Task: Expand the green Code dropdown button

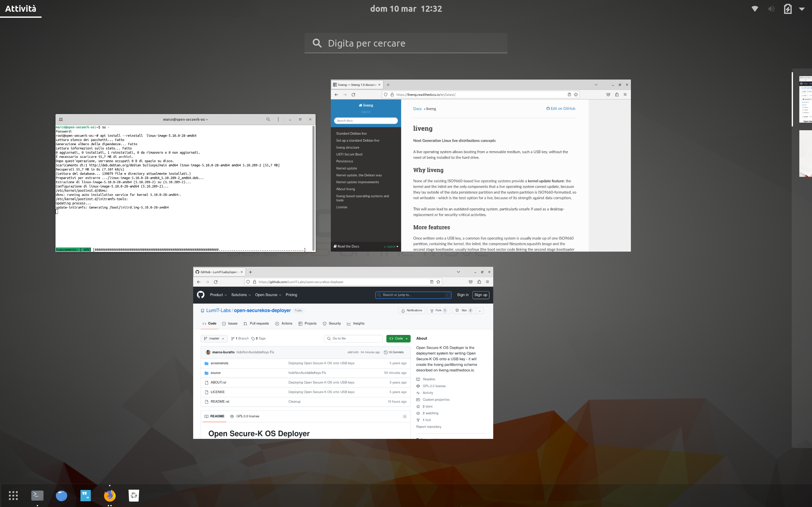Action: pos(398,339)
